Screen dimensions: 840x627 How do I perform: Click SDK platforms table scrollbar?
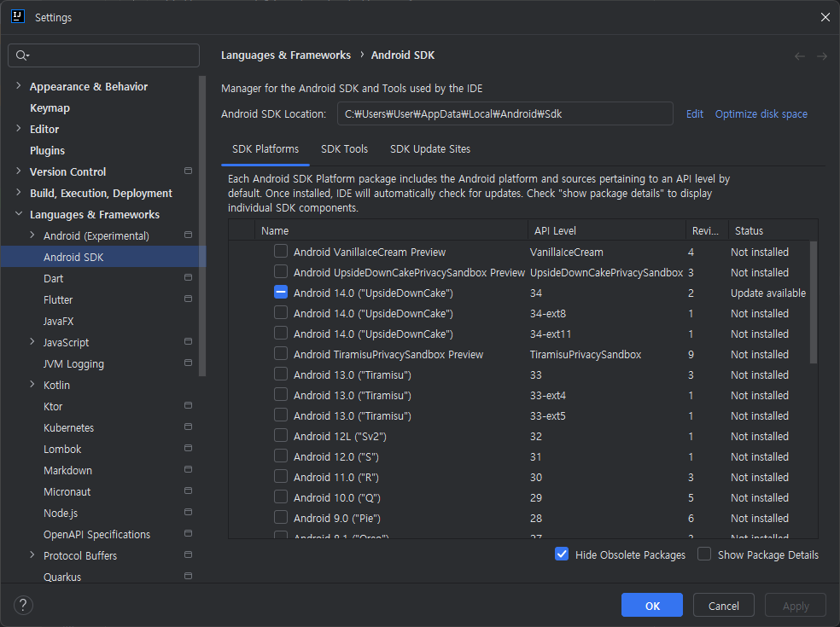coord(814,303)
